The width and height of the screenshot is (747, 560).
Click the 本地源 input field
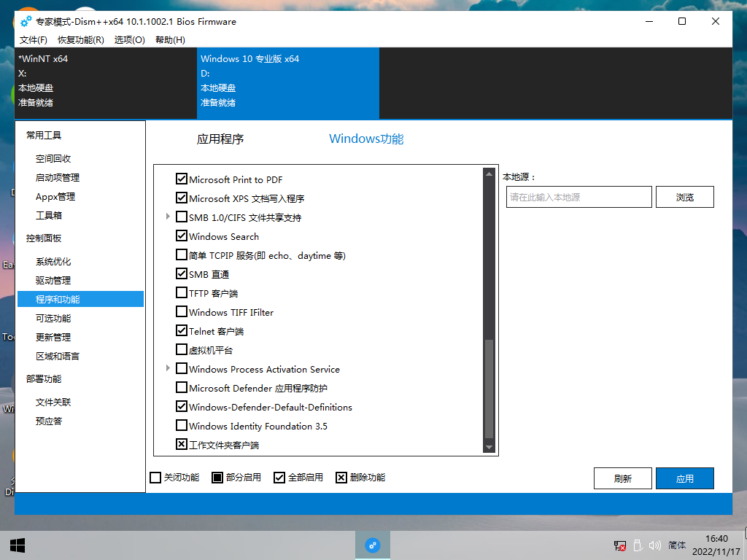pyautogui.click(x=578, y=197)
